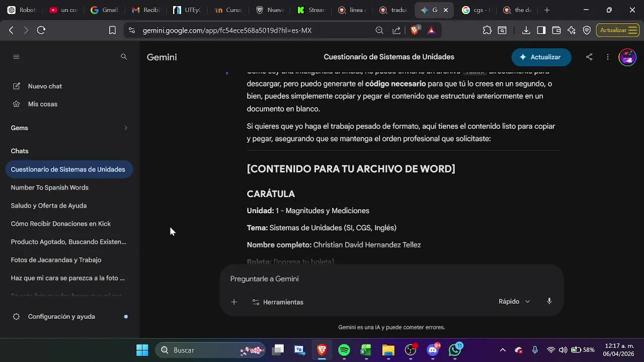644x362 pixels.
Task: Switch to the cgs Google search tab
Action: click(x=476, y=10)
